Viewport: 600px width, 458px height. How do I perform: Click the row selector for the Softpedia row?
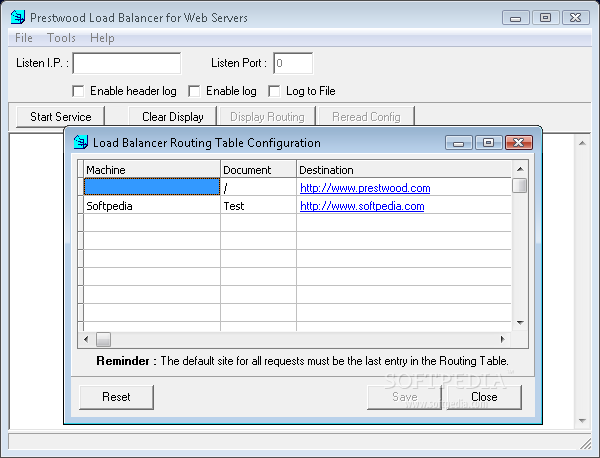(80, 205)
